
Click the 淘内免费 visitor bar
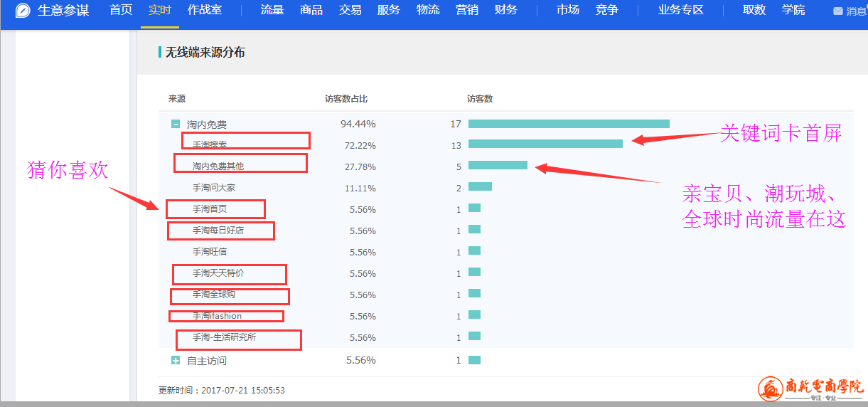click(x=569, y=124)
